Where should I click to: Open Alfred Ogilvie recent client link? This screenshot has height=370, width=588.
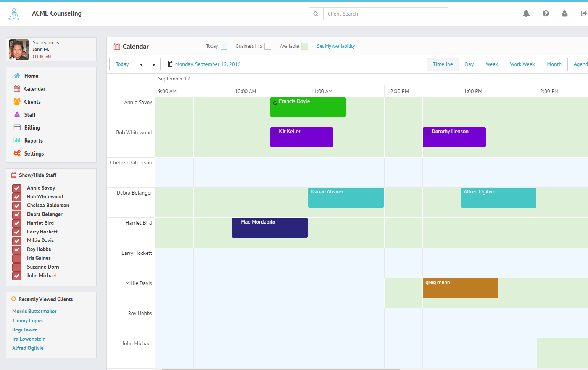click(x=28, y=348)
